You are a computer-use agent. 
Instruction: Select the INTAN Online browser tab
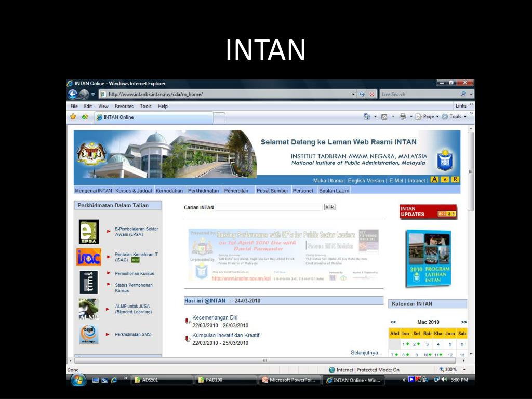pyautogui.click(x=154, y=117)
